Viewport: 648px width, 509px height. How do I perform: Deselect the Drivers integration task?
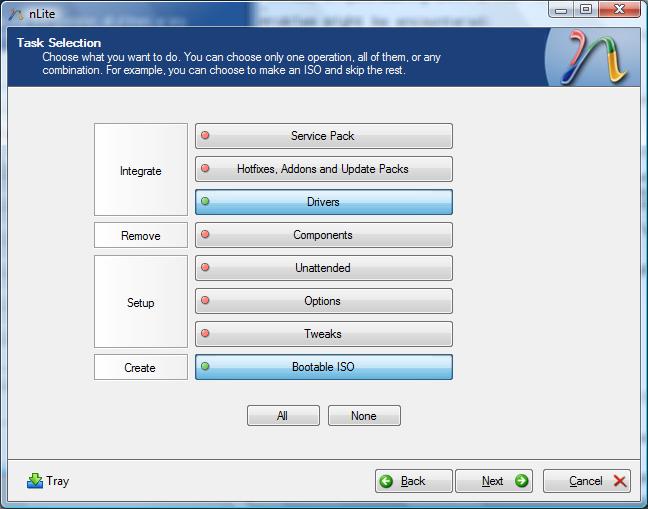click(323, 202)
